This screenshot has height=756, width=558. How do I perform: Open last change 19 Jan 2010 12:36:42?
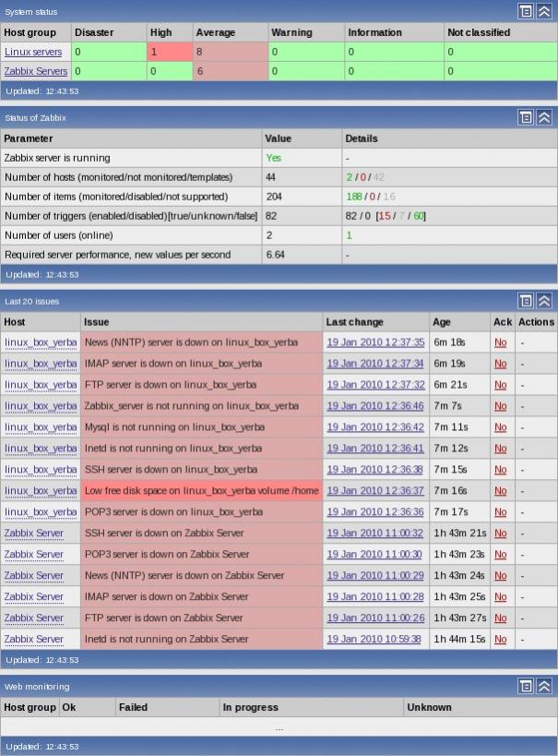(375, 427)
